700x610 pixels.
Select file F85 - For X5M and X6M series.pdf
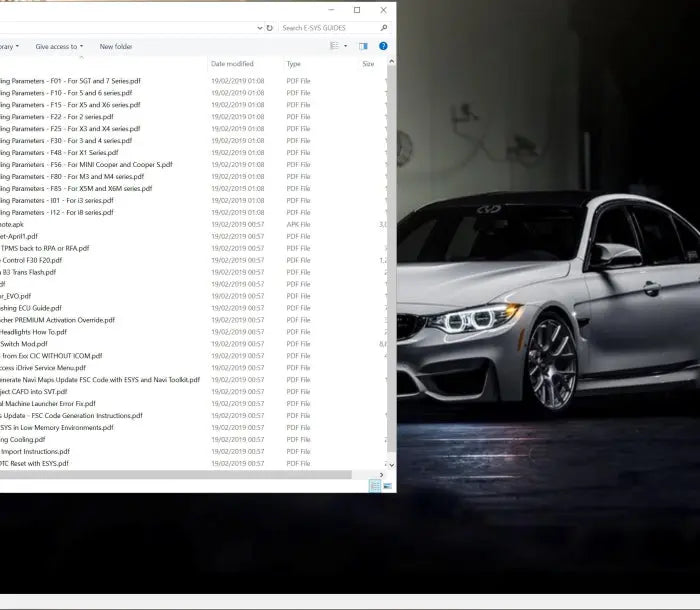76,188
